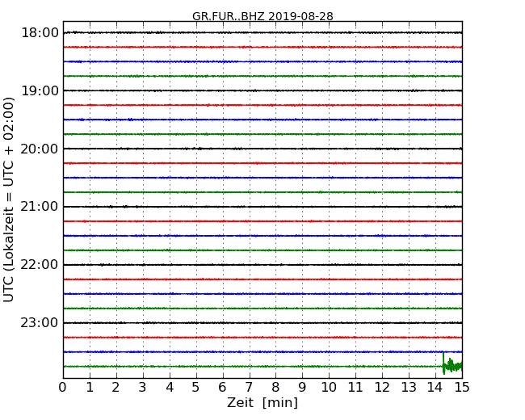Click x-axis tick label 1
Image resolution: width=525 pixels, height=420 pixels.
click(90, 388)
